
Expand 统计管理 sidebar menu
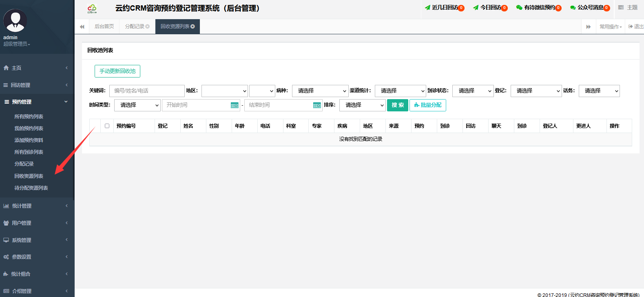(37, 206)
